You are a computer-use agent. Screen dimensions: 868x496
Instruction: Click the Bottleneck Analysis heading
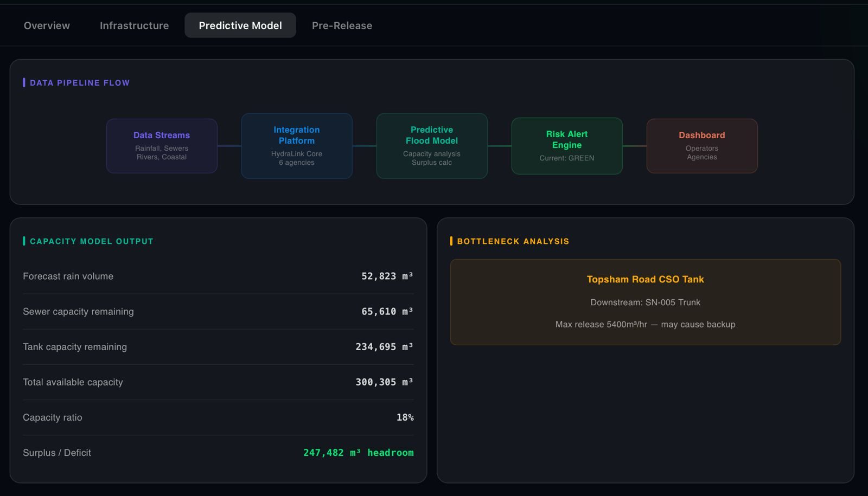click(x=513, y=241)
